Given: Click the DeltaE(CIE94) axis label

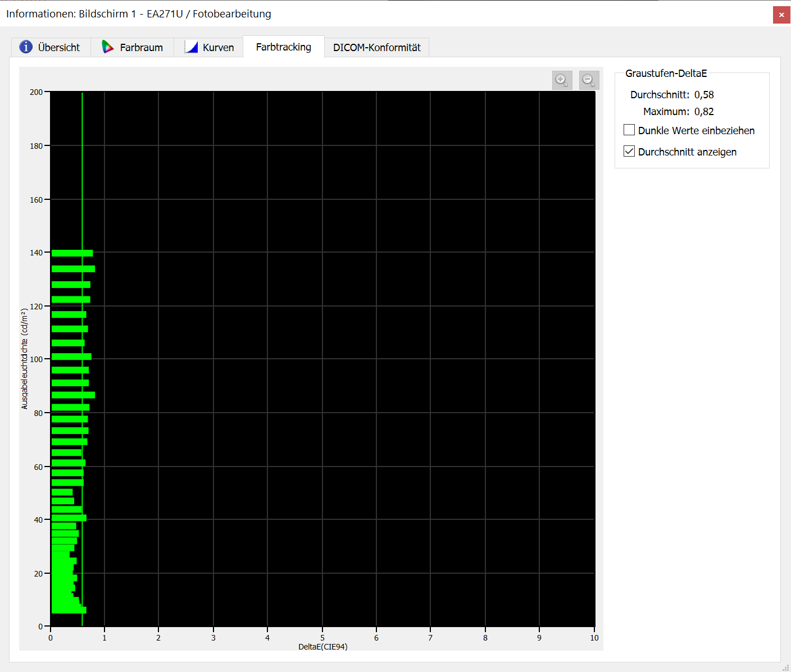Looking at the screenshot, I should (322, 647).
